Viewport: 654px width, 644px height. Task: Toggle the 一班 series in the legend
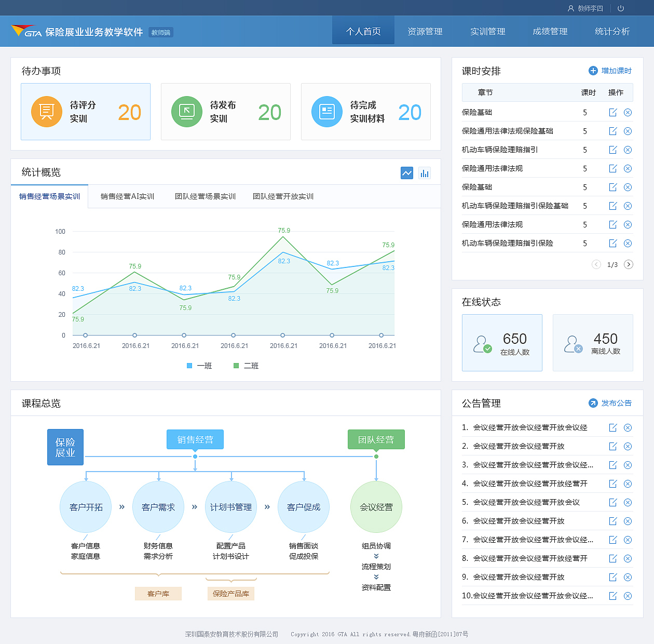pos(199,366)
